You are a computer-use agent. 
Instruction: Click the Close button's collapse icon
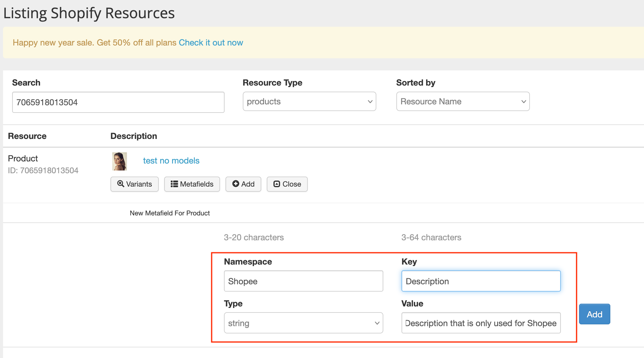tap(276, 184)
